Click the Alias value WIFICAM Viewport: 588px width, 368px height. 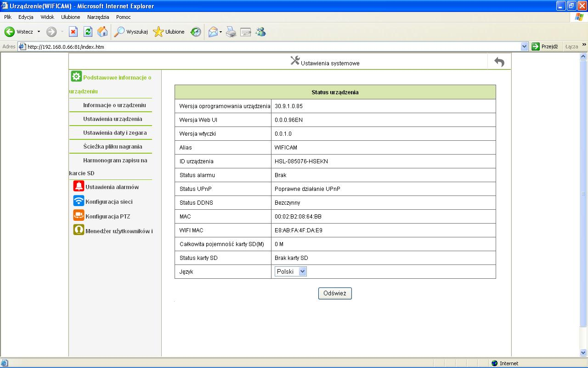[286, 148]
